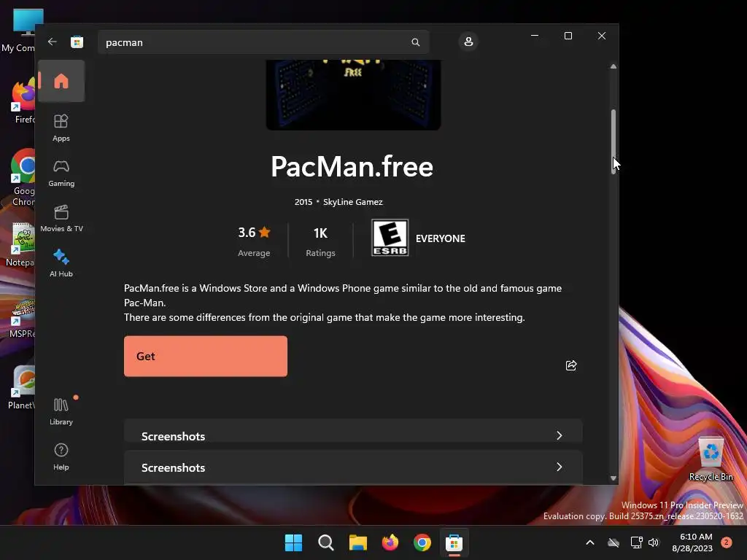Maximize the Microsoft Store window
This screenshot has height=560, width=747.
pos(568,36)
